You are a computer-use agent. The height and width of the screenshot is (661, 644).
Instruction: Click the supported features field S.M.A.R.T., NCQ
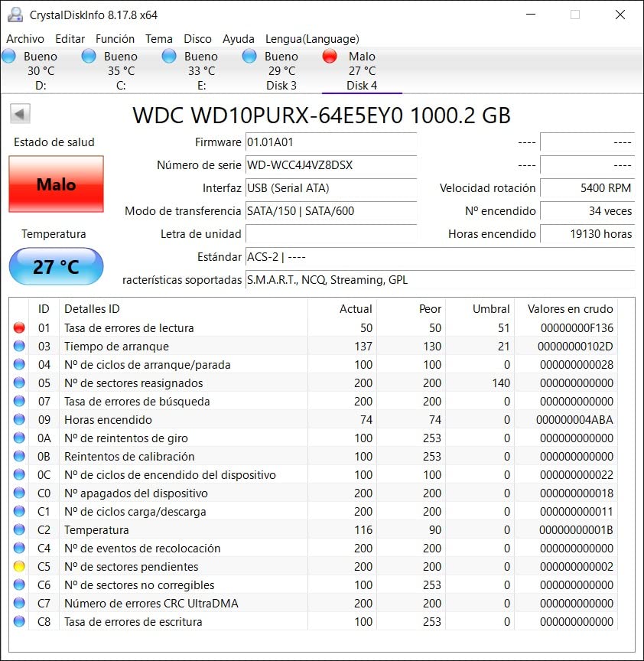(x=440, y=280)
